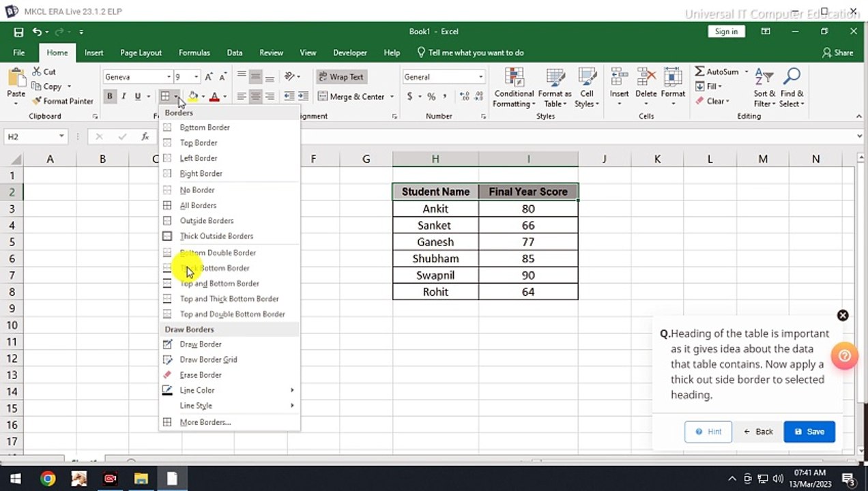The image size is (868, 491).
Task: Click the Back button
Action: (758, 432)
